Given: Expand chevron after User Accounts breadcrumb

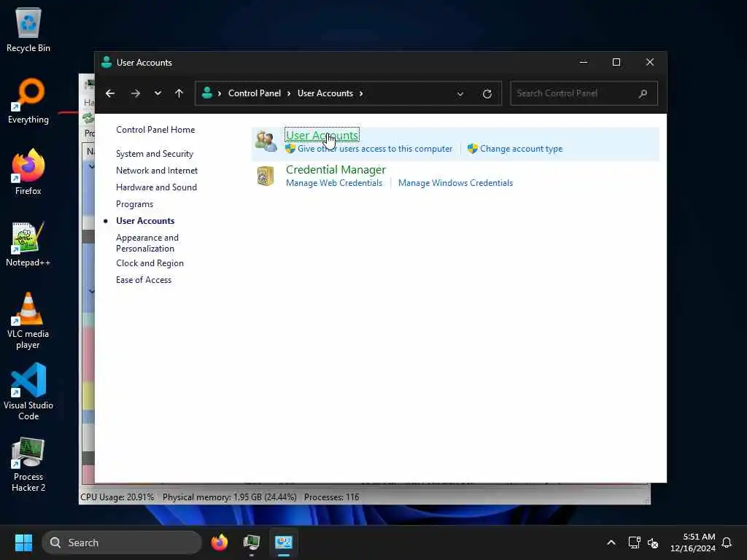Looking at the screenshot, I should [361, 93].
